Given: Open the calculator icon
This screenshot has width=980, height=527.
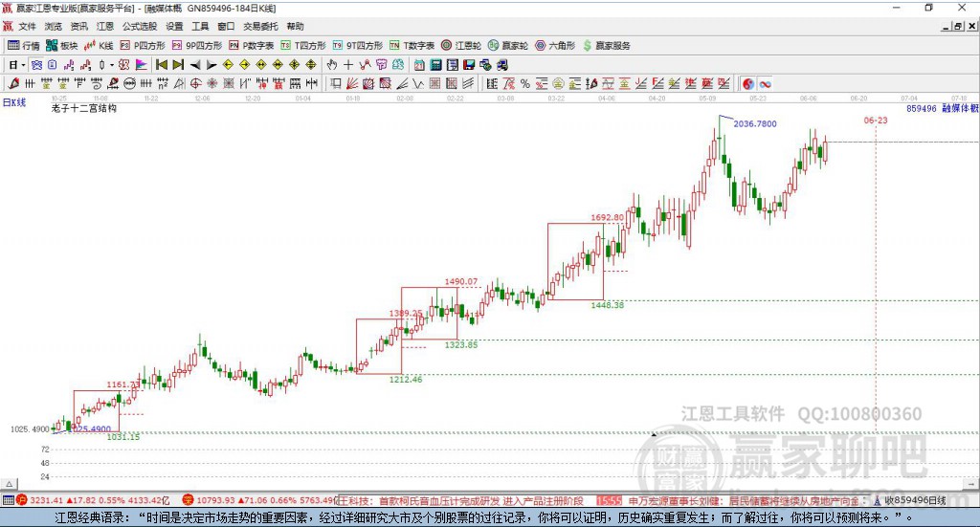Looking at the screenshot, I should [435, 65].
